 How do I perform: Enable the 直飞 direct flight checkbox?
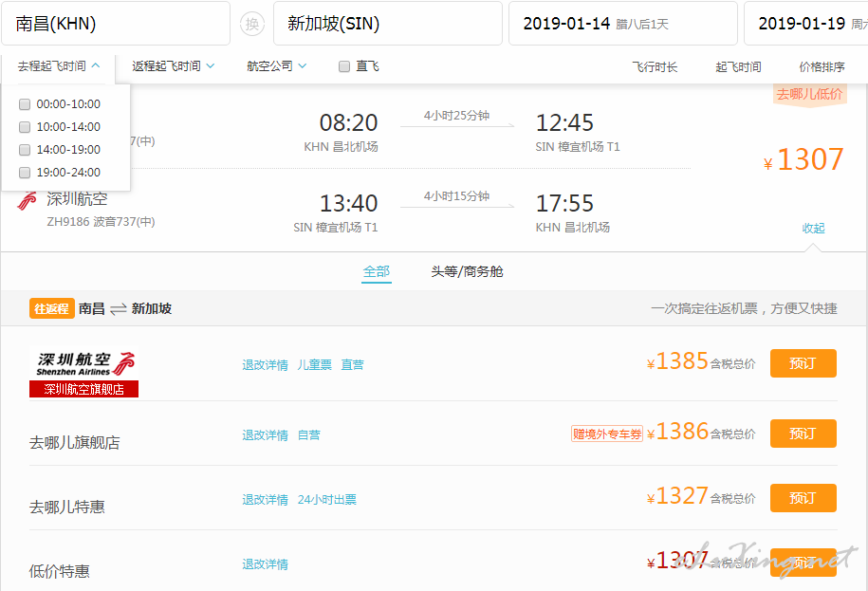point(344,66)
